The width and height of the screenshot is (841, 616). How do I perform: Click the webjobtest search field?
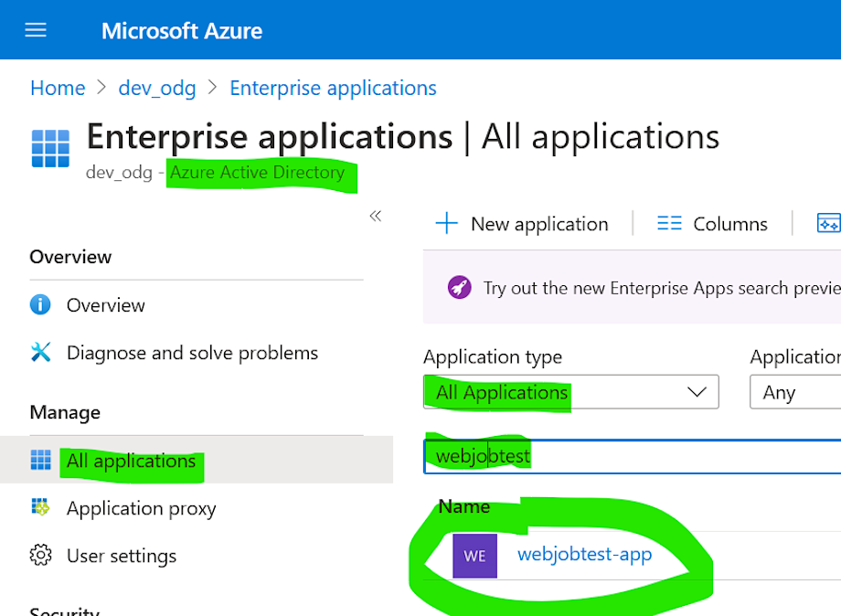[633, 456]
